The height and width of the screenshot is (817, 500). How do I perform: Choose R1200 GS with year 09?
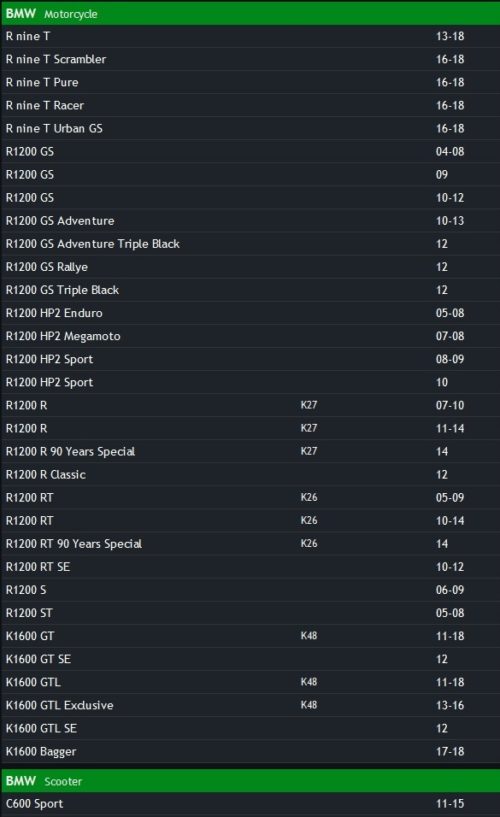point(250,175)
